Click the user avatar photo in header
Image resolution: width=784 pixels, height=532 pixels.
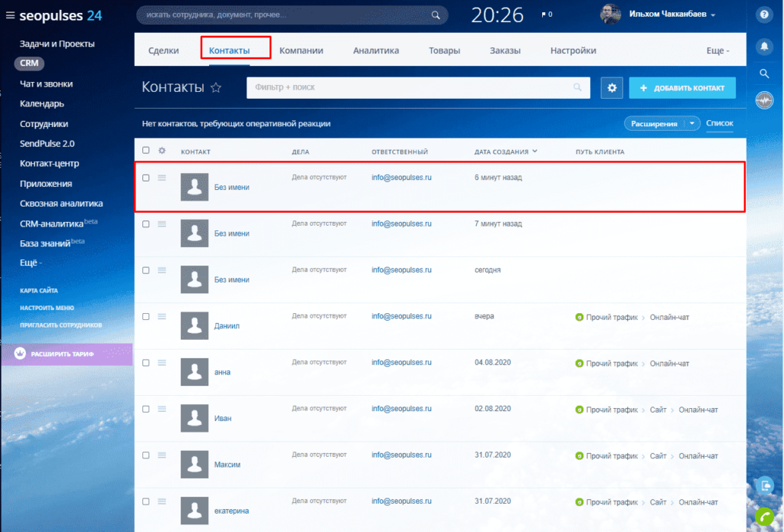(610, 15)
